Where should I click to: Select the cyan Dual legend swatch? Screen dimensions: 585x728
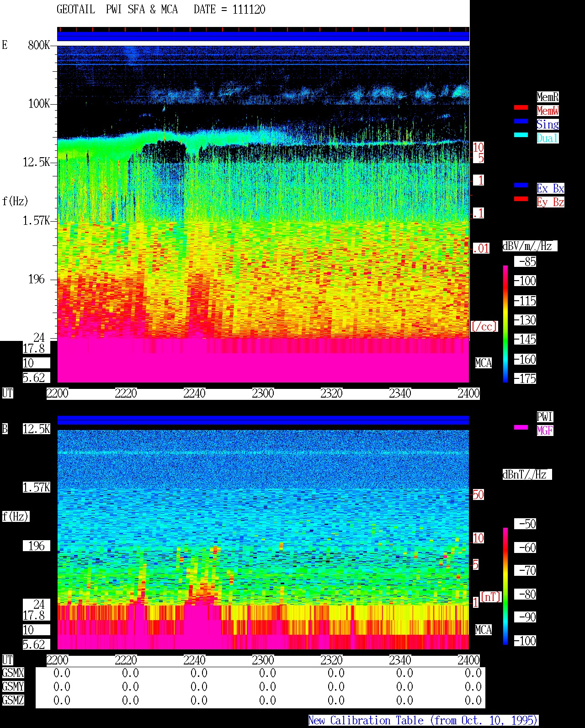(x=521, y=135)
